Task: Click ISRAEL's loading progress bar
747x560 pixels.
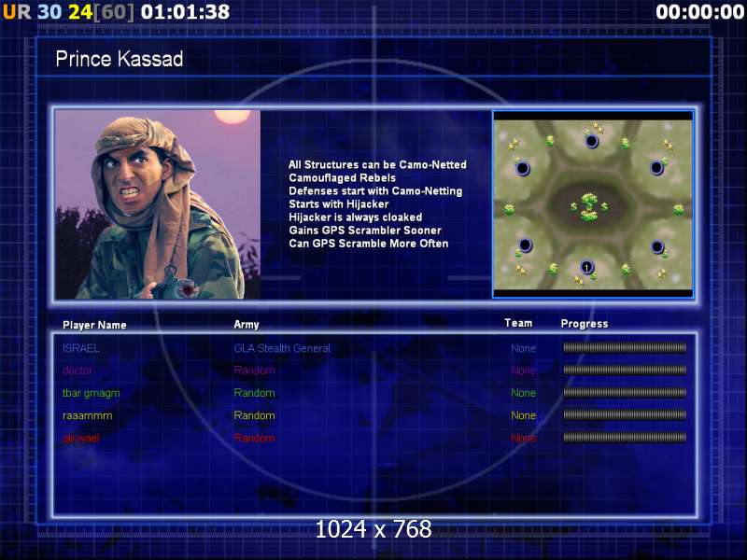Action: 625,348
